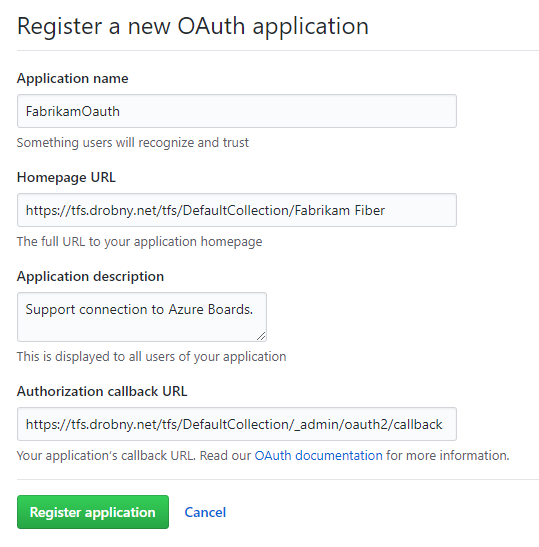Screen dimensions: 539x547
Task: Click the 'Register a new OAuth application' heading
Action: [193, 27]
